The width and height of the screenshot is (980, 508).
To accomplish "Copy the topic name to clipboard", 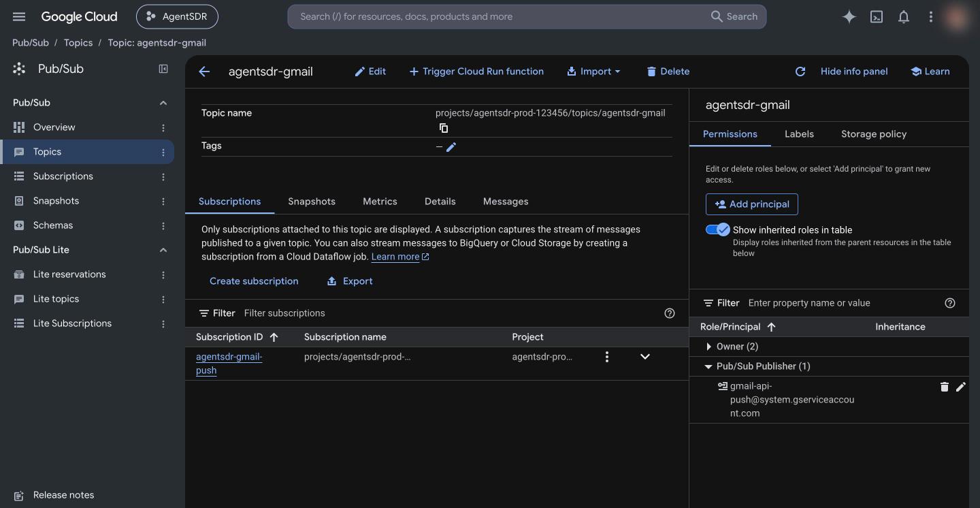I will point(444,128).
